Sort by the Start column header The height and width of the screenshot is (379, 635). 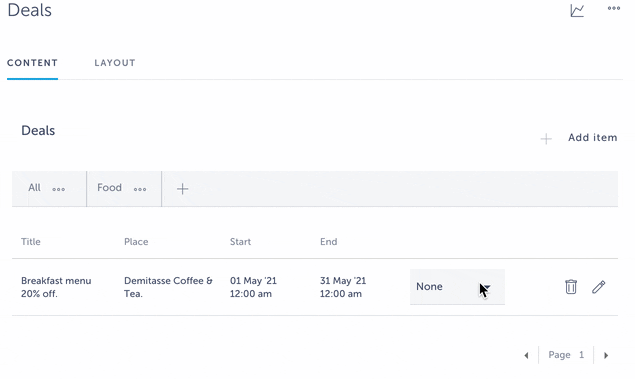point(241,242)
